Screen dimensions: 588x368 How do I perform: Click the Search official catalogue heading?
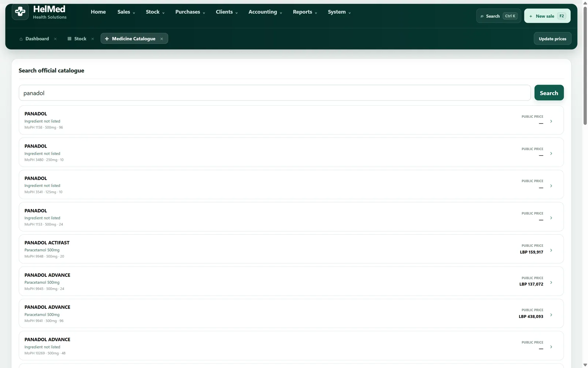point(51,71)
